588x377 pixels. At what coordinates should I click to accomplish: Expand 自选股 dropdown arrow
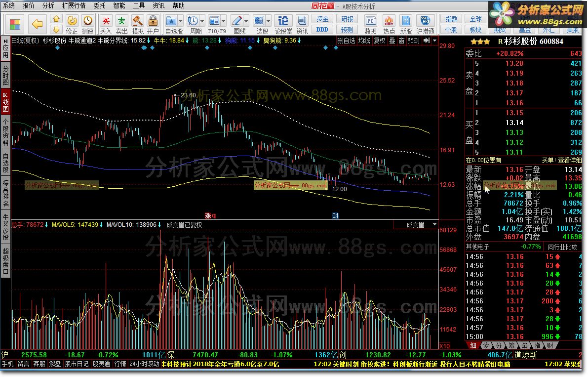point(180,21)
